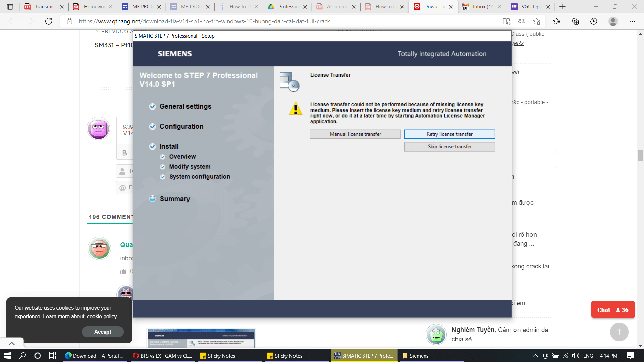Open the browser History icon
Viewport: 644px width, 362px height.
594,21
